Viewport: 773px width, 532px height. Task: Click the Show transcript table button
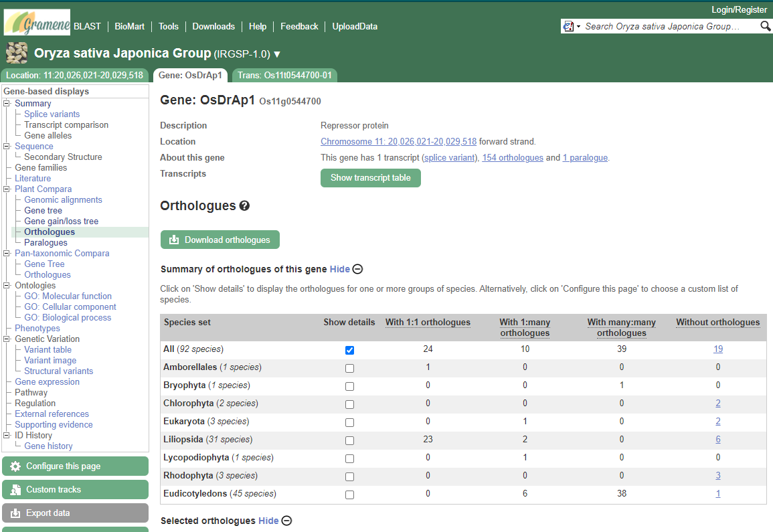click(x=371, y=178)
